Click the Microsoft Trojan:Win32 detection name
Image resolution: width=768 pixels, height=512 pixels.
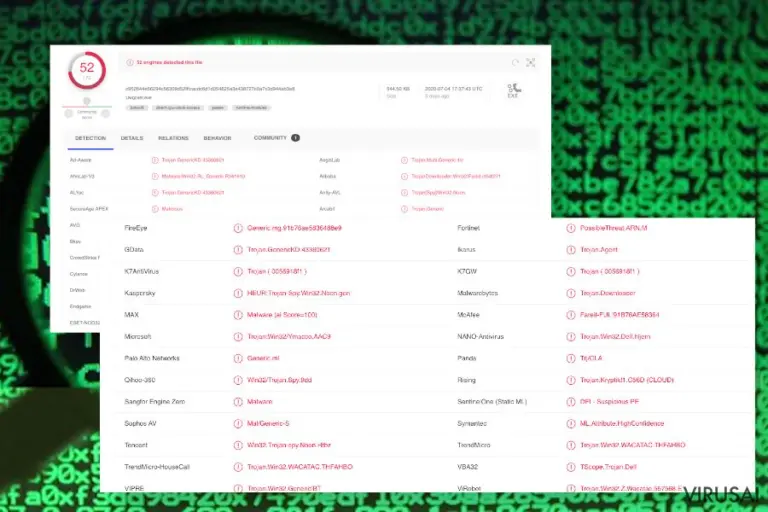[x=289, y=337]
